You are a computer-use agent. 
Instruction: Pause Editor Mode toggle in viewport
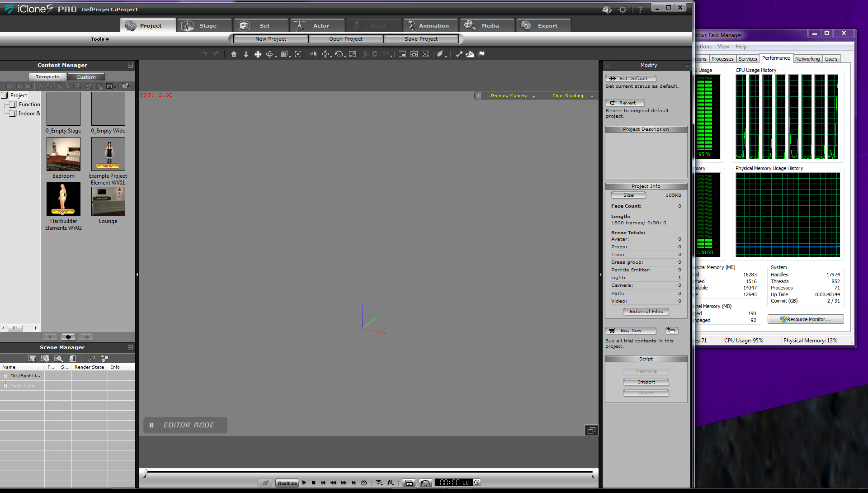[x=151, y=425]
